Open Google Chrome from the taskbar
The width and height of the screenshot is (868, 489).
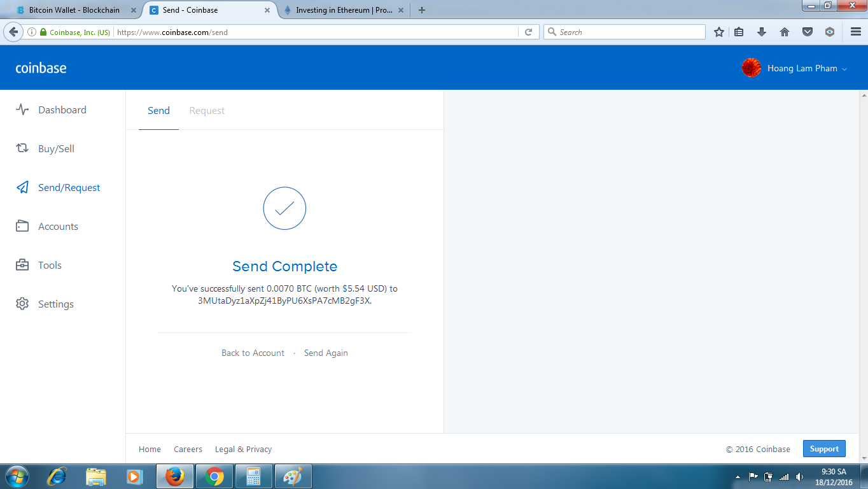click(x=214, y=476)
